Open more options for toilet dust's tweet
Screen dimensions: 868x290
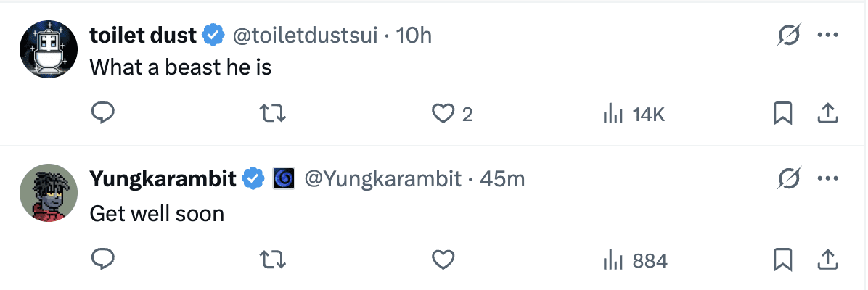click(x=828, y=35)
